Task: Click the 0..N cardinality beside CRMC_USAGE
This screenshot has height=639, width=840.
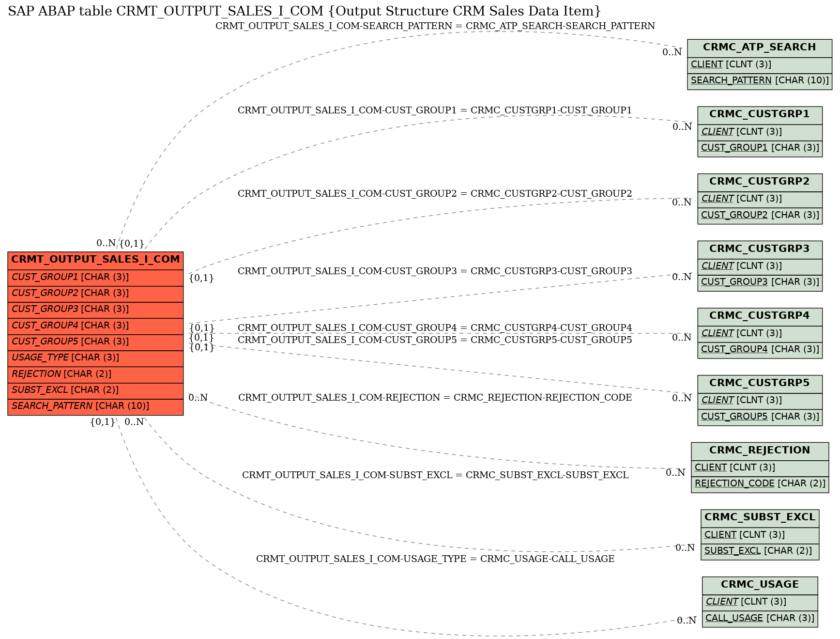Action: pos(687,621)
